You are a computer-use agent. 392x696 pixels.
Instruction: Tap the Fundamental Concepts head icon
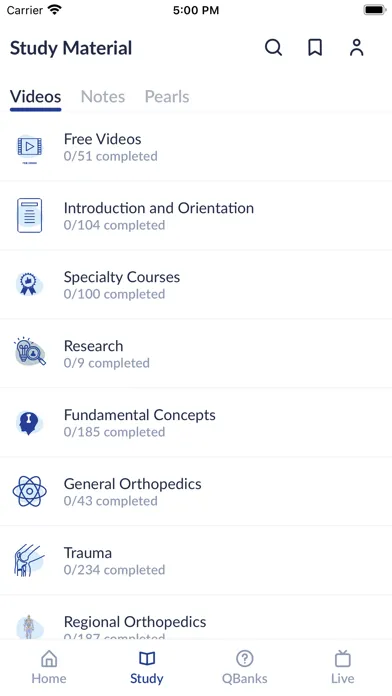pos(29,422)
